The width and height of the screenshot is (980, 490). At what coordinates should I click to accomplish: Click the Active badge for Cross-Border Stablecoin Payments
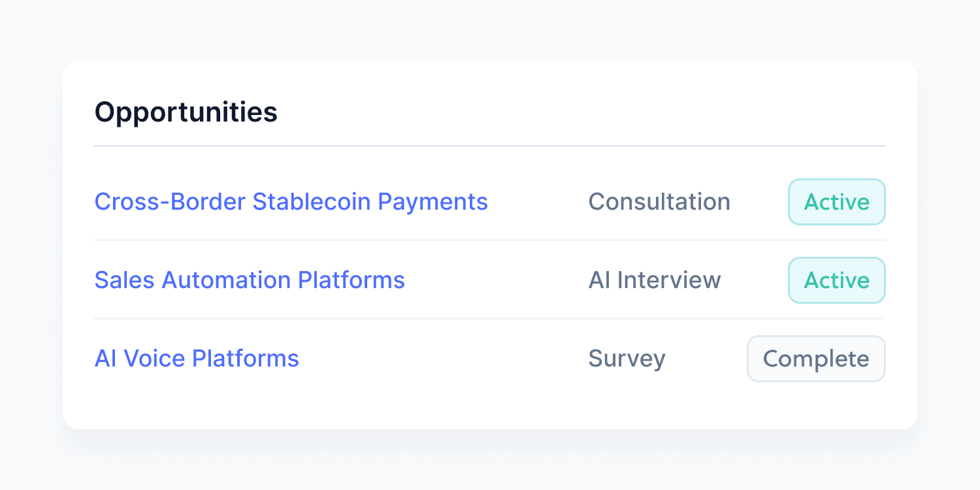[836, 202]
